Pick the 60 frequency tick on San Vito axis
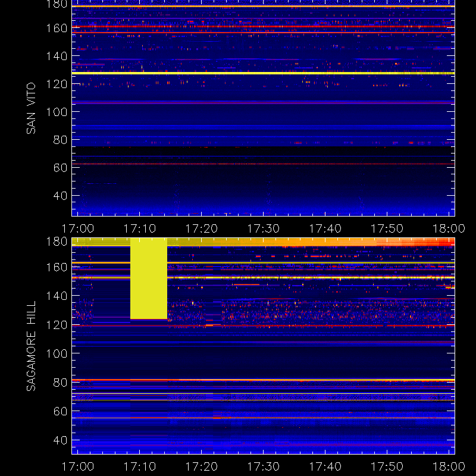This screenshot has height=476, width=476. pyautogui.click(x=61, y=168)
